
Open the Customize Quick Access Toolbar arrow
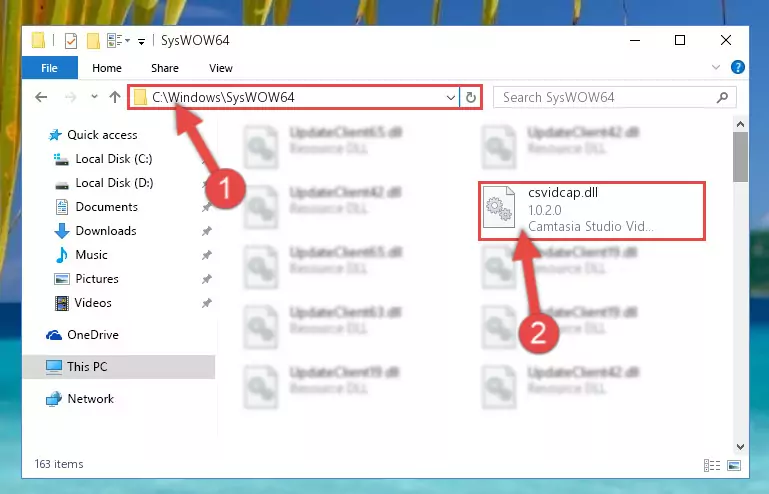click(141, 42)
